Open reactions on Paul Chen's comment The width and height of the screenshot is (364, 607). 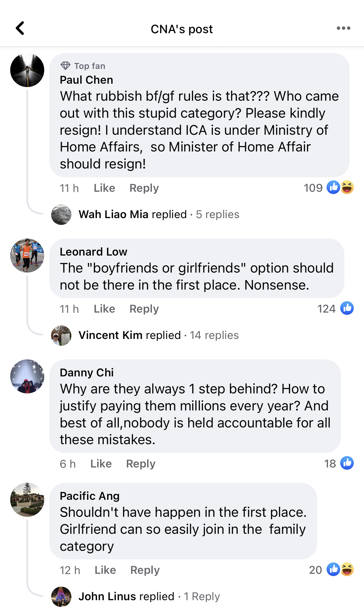point(340,187)
